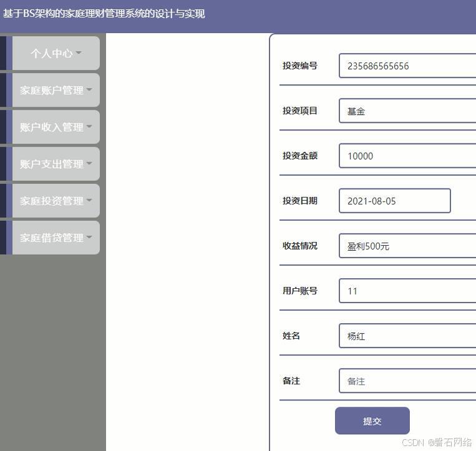Click the system title in header
476x451 pixels.
click(x=104, y=14)
